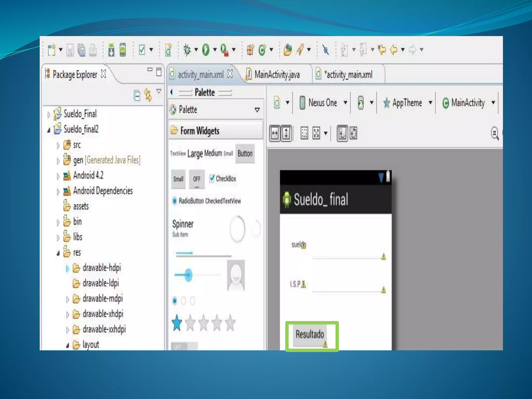Collapse All in Package Explorer
This screenshot has width=532, height=399.
coord(137,95)
